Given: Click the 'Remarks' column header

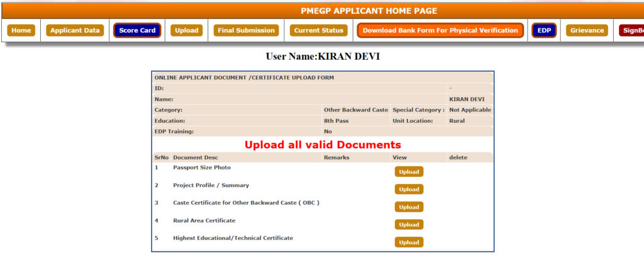Looking at the screenshot, I should pos(336,157).
